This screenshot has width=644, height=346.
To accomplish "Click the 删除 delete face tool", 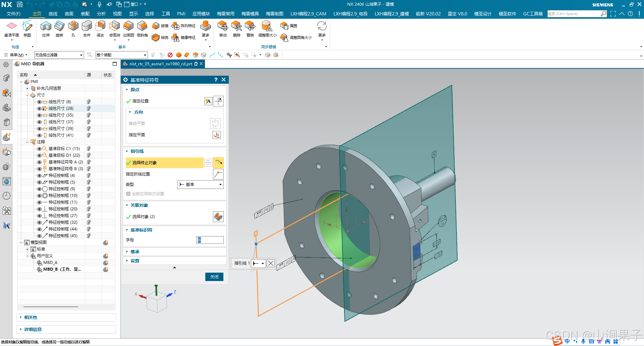I will point(237,28).
